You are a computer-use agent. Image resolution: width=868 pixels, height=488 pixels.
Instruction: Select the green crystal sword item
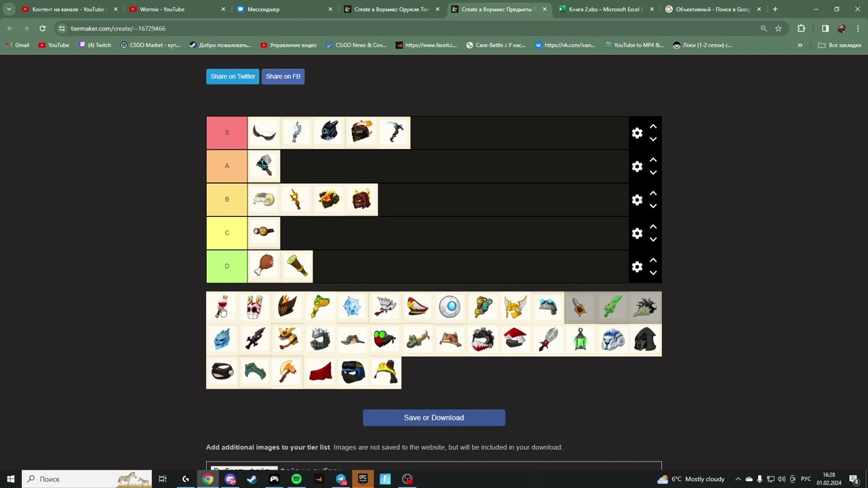point(613,308)
